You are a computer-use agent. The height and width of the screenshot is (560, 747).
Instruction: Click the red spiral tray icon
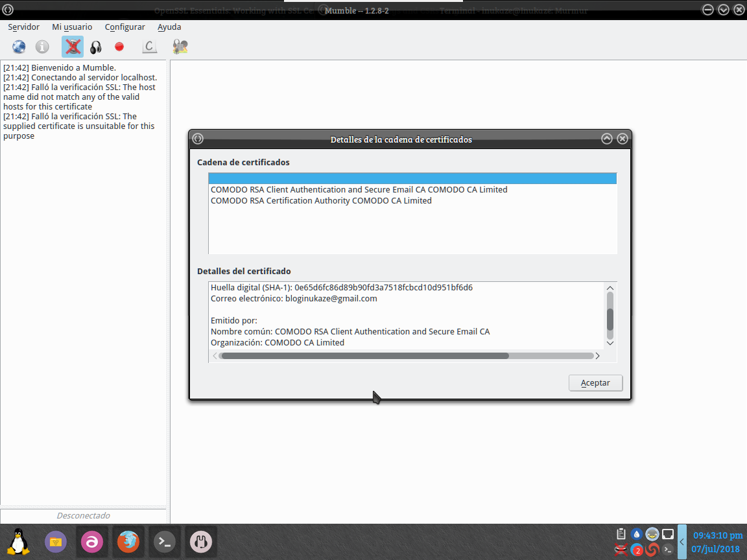click(652, 550)
